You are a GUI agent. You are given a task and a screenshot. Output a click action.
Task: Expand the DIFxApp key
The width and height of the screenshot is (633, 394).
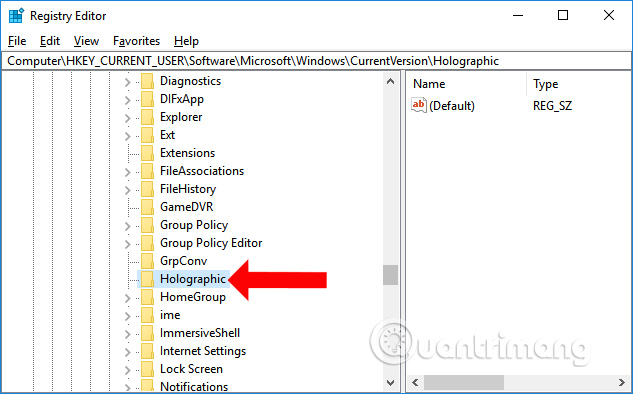(x=128, y=100)
